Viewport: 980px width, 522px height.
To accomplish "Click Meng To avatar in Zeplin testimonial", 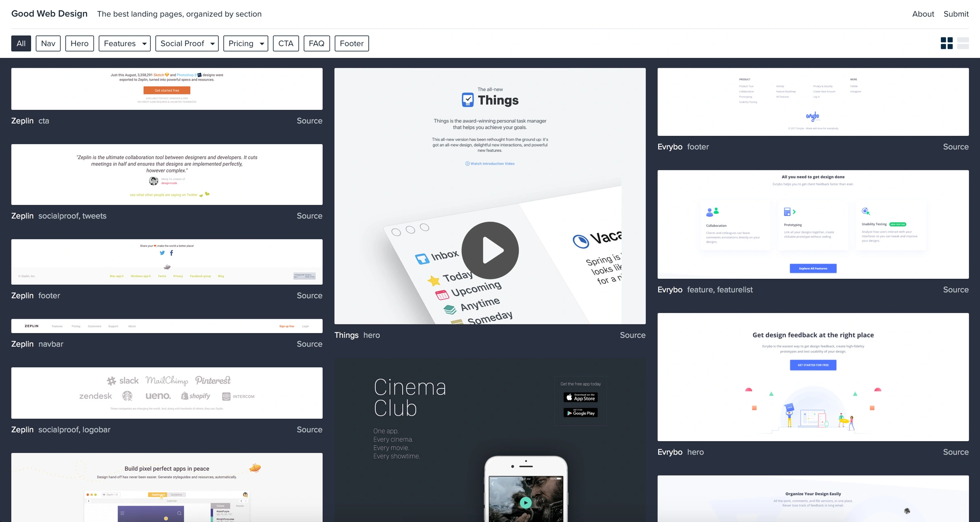I will (x=154, y=181).
